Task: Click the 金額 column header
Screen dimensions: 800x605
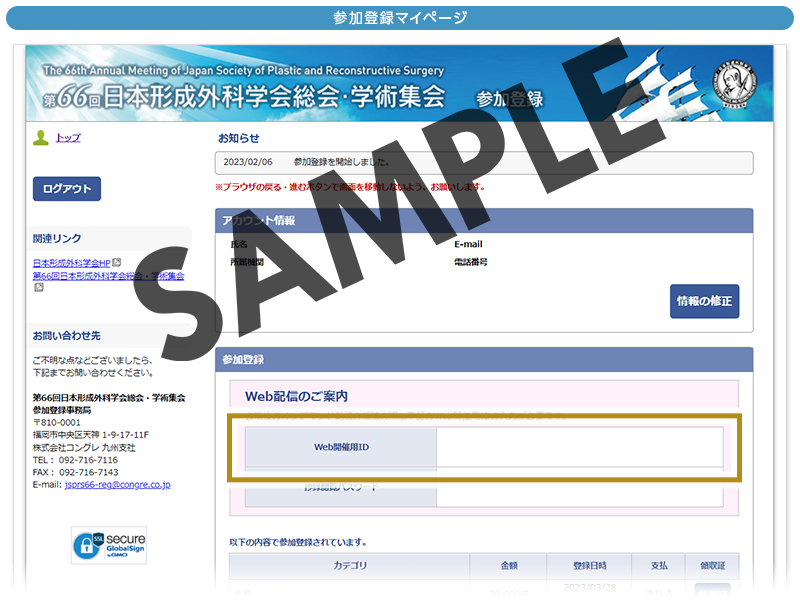Action: pyautogui.click(x=509, y=565)
